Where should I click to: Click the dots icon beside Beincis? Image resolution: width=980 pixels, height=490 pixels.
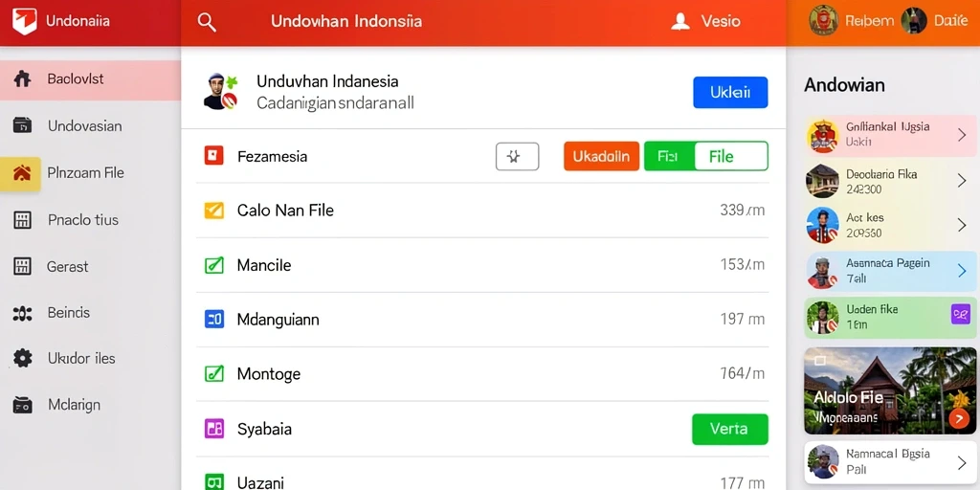pyautogui.click(x=23, y=313)
